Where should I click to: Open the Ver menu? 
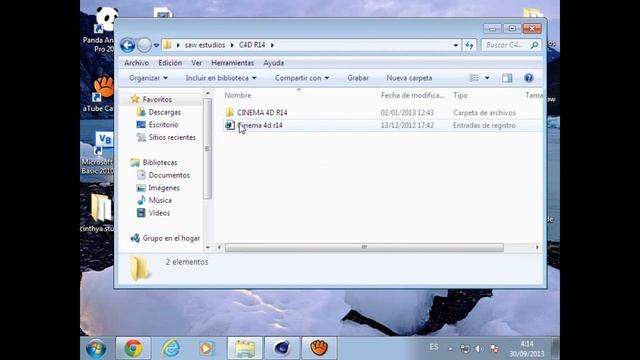pos(196,63)
